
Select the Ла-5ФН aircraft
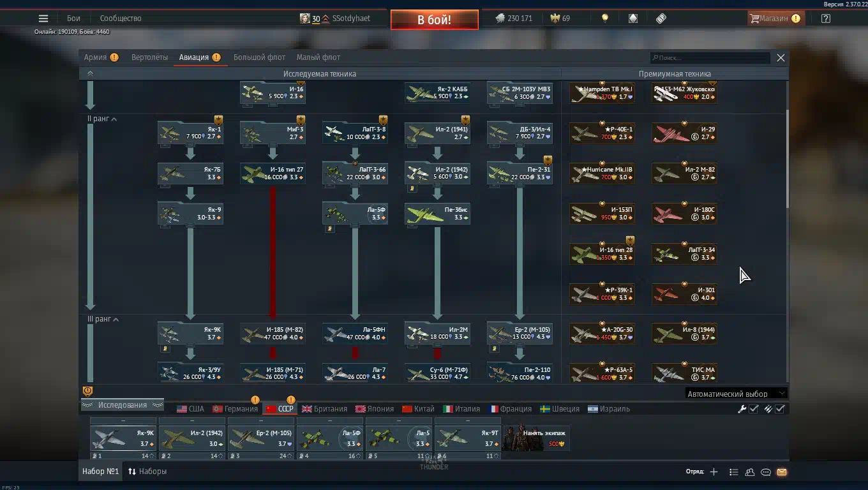coord(355,333)
